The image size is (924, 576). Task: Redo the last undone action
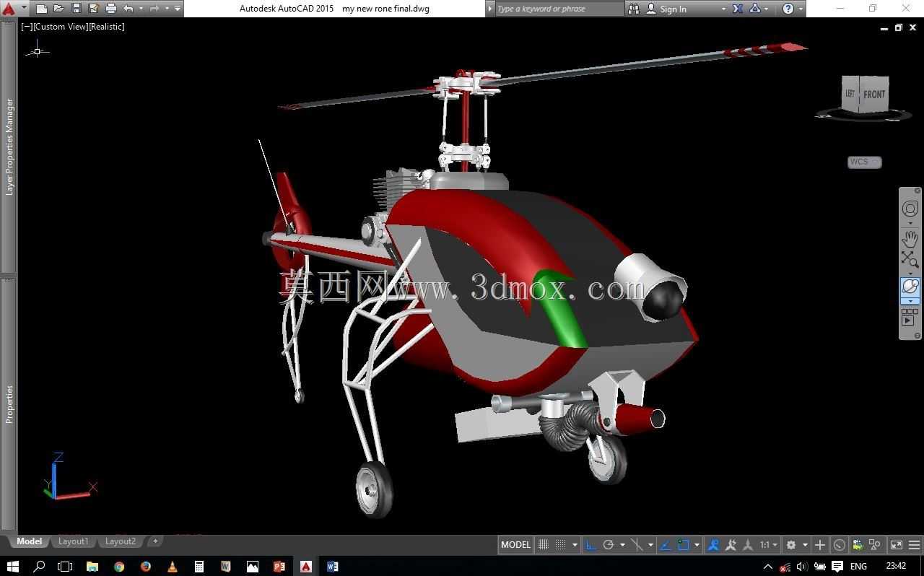[x=154, y=9]
